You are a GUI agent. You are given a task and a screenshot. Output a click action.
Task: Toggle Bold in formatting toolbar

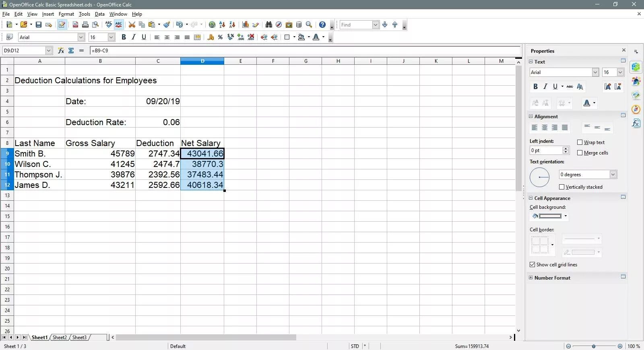(x=124, y=37)
